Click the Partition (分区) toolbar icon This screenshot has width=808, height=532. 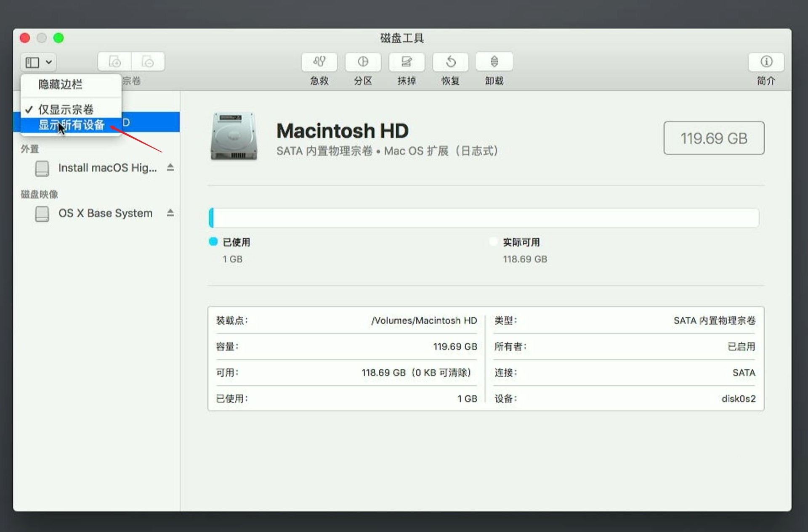pyautogui.click(x=363, y=62)
